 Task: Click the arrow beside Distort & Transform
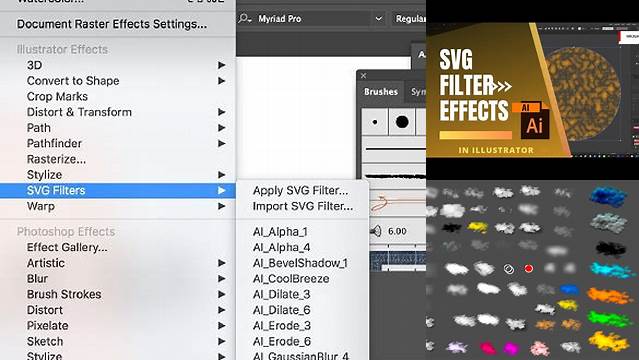tap(221, 112)
